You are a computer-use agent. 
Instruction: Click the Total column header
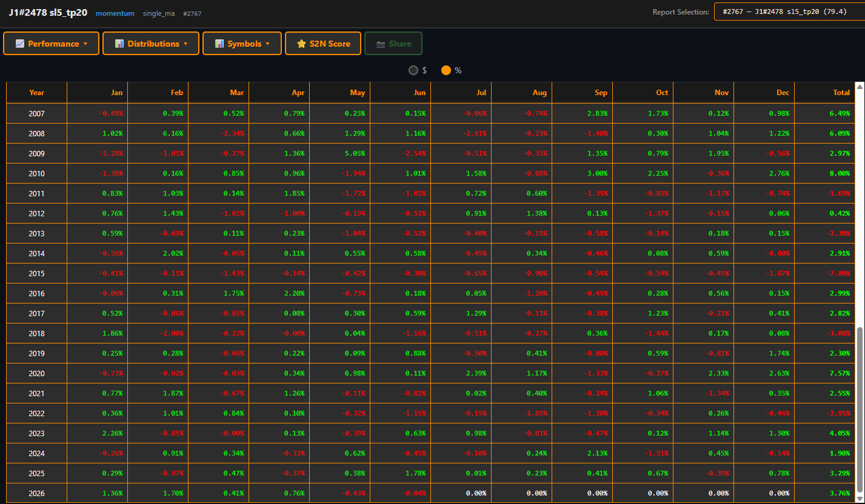824,93
